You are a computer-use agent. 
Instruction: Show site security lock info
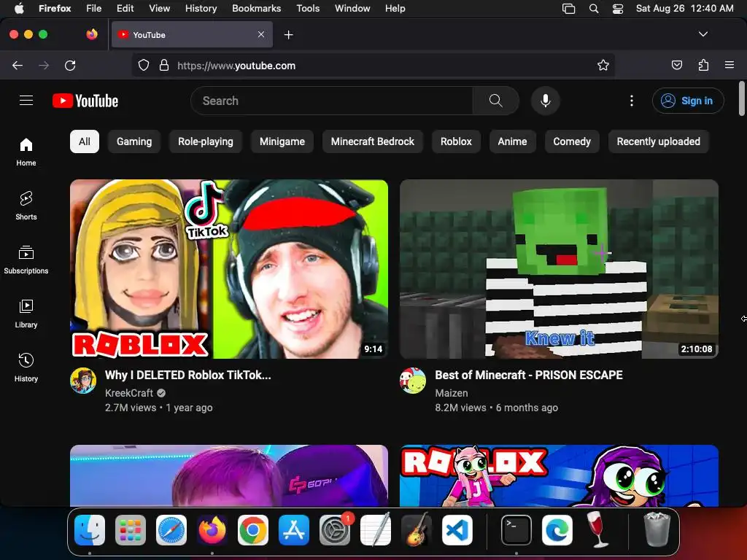tap(164, 65)
